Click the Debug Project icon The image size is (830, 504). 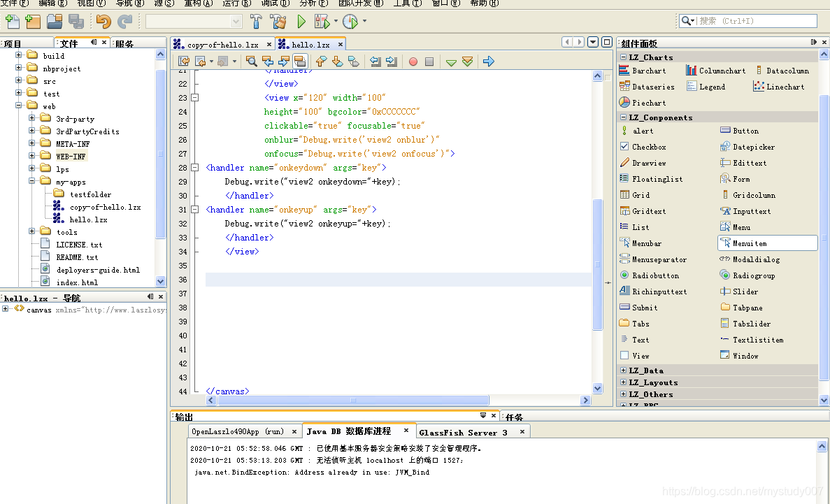[322, 21]
